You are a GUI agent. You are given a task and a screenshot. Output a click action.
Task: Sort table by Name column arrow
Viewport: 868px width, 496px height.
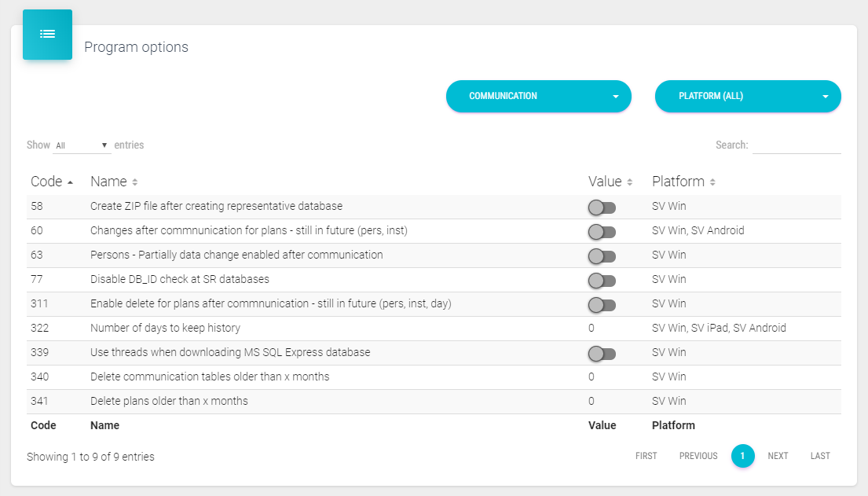[x=135, y=182]
